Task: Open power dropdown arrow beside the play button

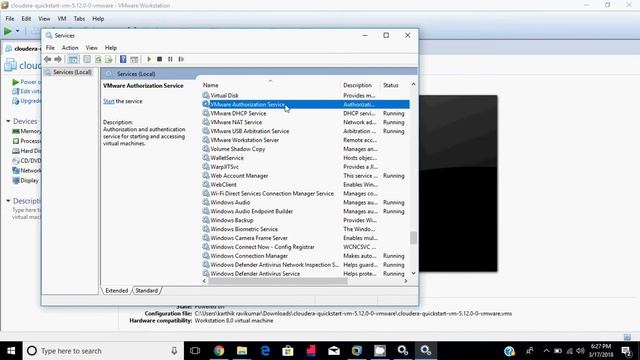Action: [x=18, y=31]
